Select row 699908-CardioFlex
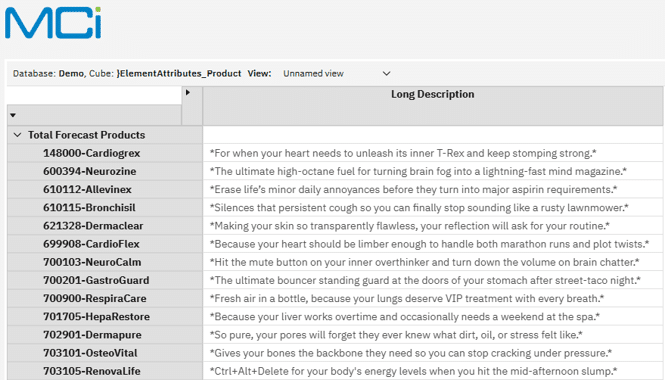 pos(105,244)
